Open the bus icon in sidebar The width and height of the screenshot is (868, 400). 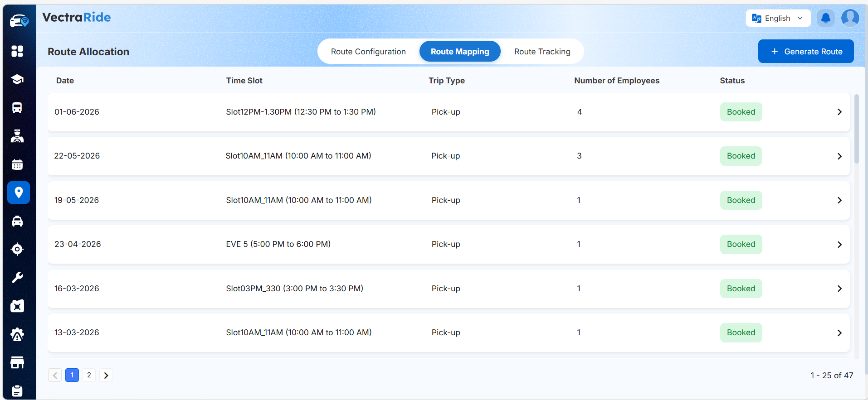[x=17, y=108]
